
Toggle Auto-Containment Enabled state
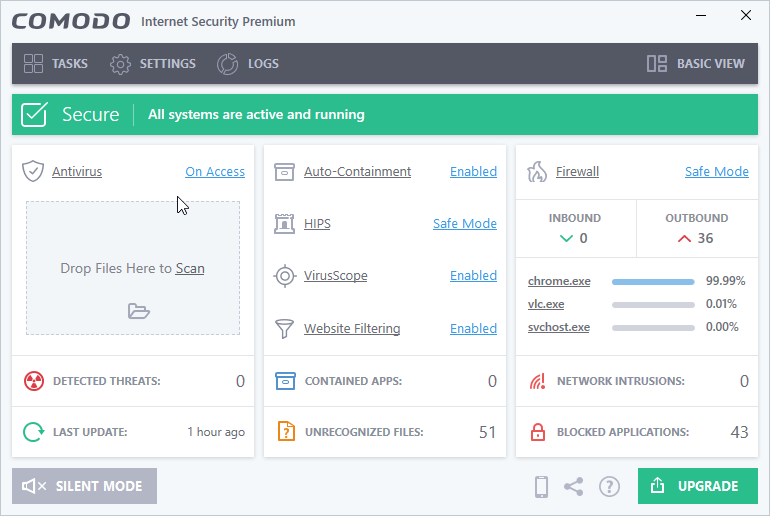[x=473, y=171]
